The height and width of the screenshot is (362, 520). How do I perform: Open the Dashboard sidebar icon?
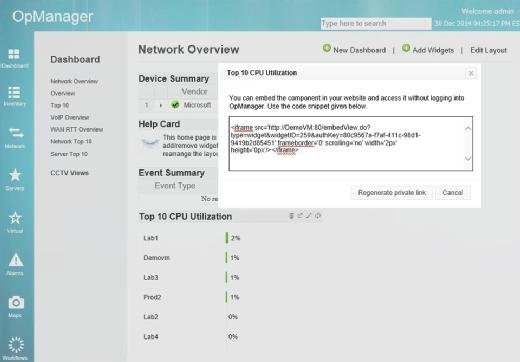pos(14,54)
